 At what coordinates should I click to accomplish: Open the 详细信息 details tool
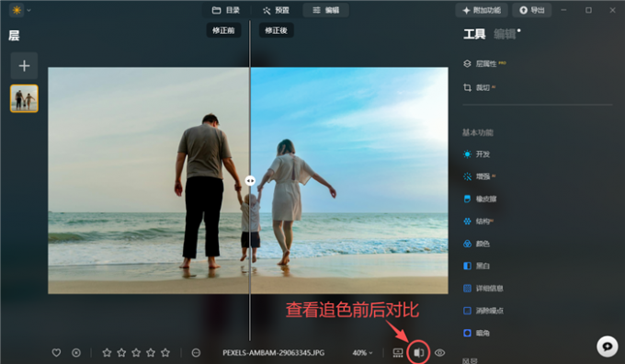point(483,289)
